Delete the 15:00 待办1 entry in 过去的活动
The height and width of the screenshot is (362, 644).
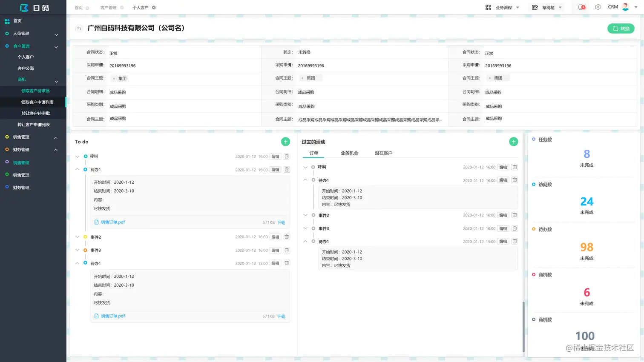515,241
